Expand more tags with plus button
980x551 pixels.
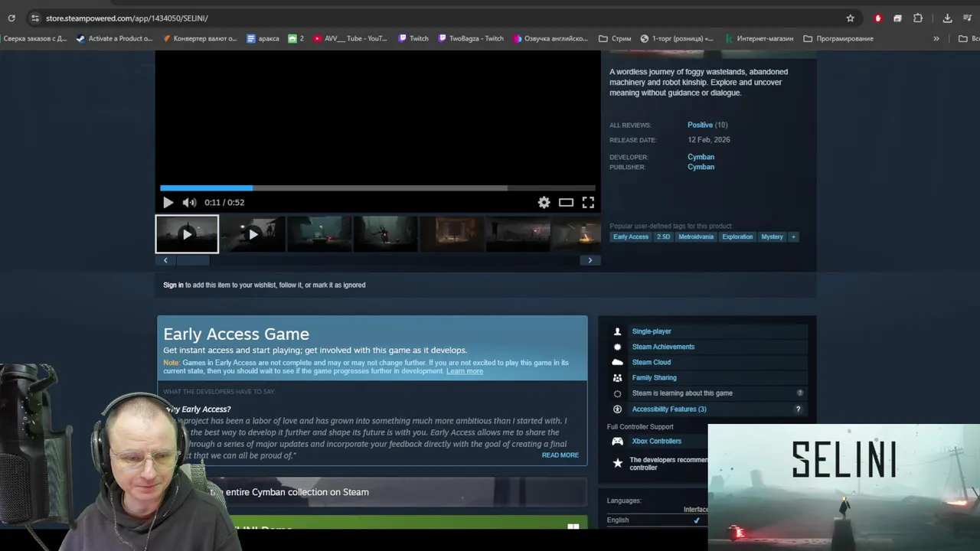793,236
